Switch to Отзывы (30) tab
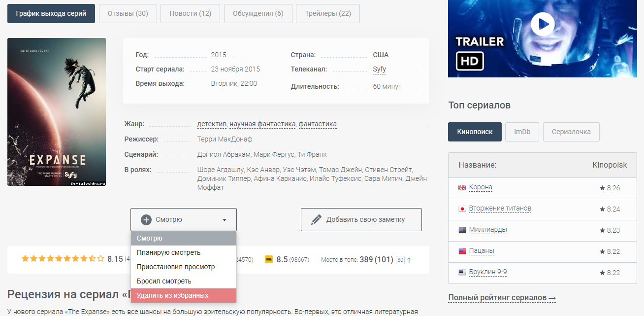 [x=128, y=13]
